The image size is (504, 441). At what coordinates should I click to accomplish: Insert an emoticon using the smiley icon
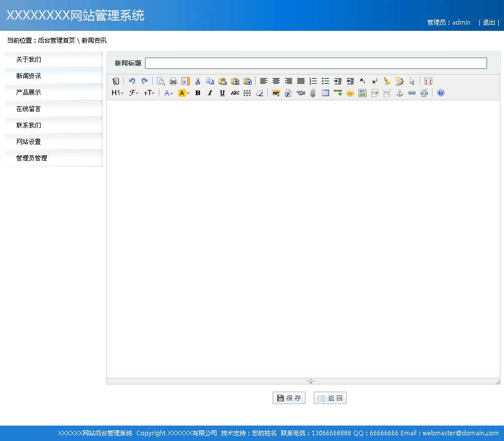[350, 93]
